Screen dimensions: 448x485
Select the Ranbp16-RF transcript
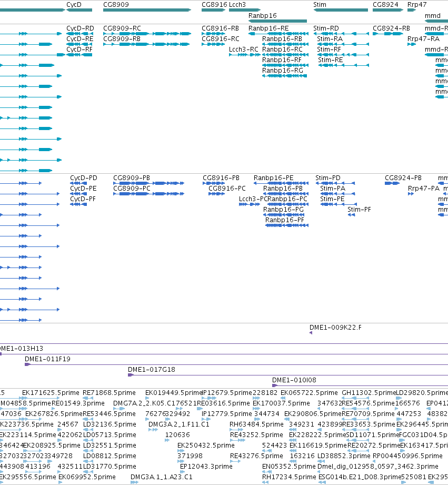pyautogui.click(x=285, y=65)
